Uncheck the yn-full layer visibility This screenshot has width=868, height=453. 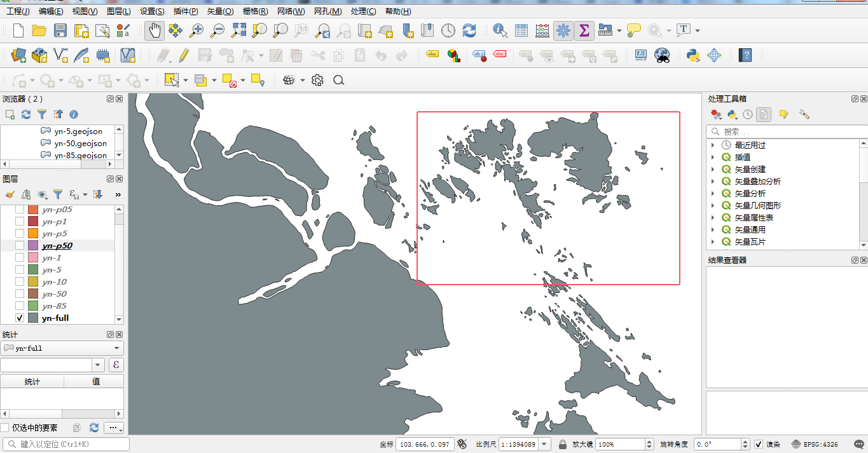click(x=20, y=318)
